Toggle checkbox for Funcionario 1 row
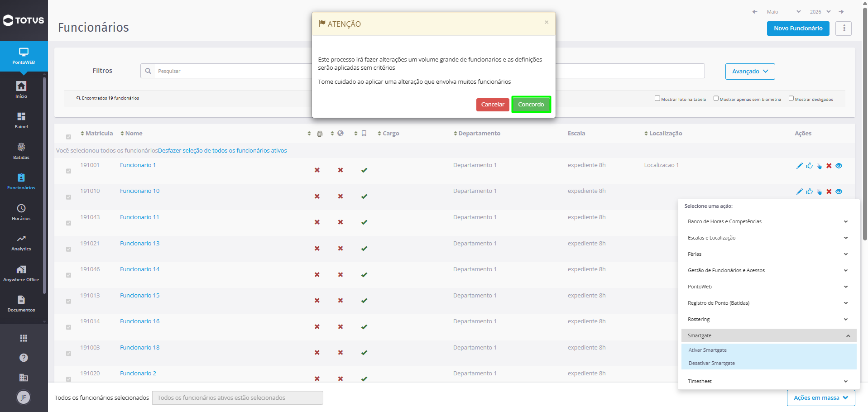The width and height of the screenshot is (868, 412). (68, 171)
